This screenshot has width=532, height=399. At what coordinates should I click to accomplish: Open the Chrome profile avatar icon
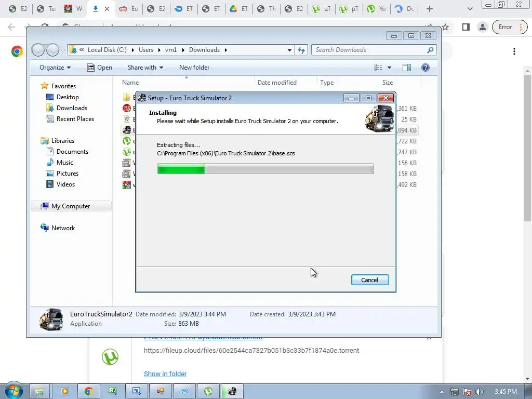click(x=483, y=27)
